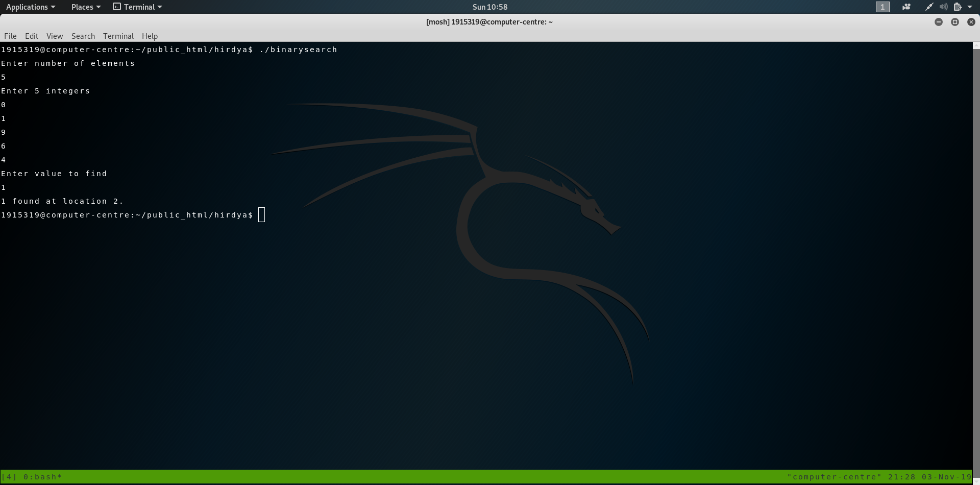
Task: Close the mosh terminal window
Action: tap(971, 22)
